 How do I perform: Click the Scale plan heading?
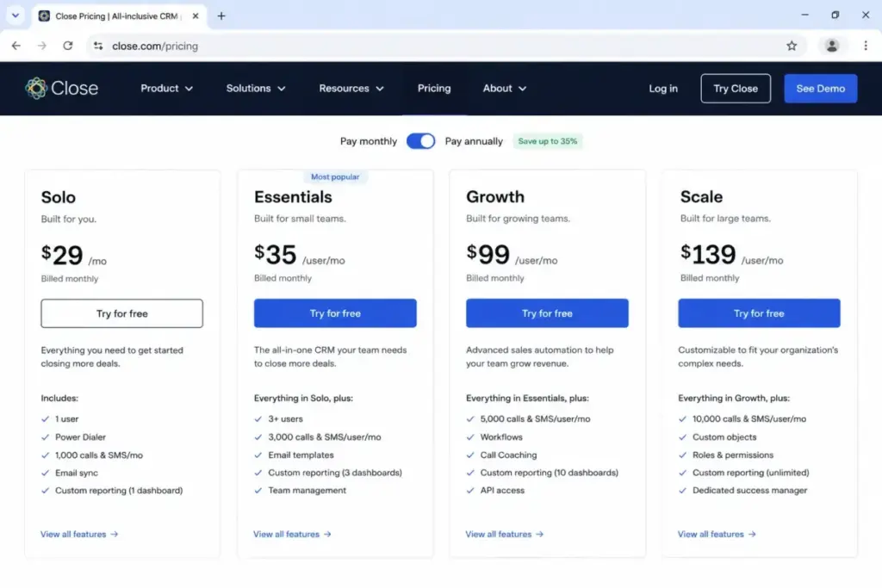coord(701,197)
